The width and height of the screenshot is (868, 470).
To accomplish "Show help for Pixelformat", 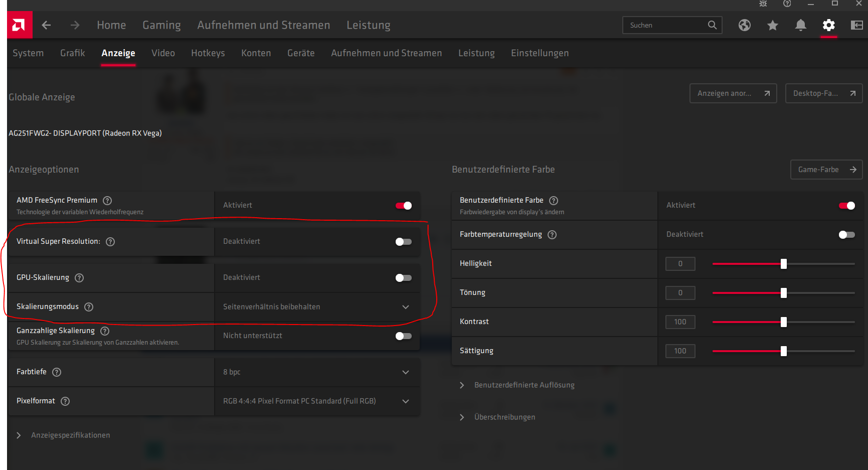I will tap(65, 401).
